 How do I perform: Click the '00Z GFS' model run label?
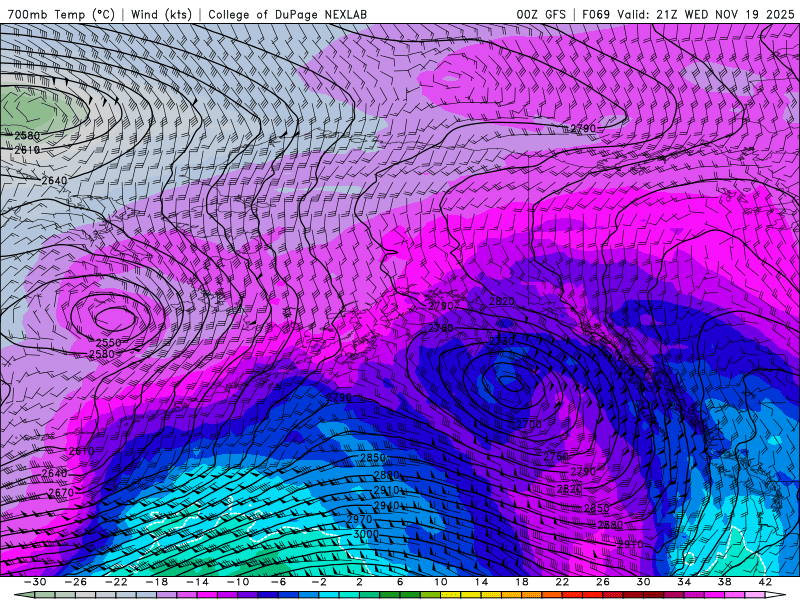pos(541,14)
